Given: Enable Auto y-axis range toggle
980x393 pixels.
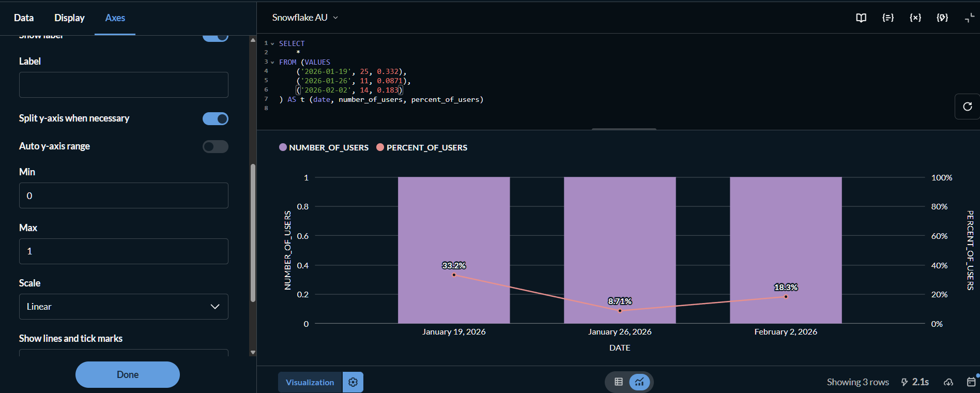Looking at the screenshot, I should pos(216,147).
